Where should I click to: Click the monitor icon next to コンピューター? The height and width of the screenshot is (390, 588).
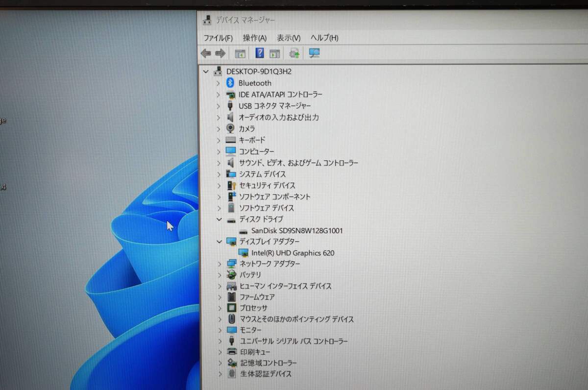point(231,151)
